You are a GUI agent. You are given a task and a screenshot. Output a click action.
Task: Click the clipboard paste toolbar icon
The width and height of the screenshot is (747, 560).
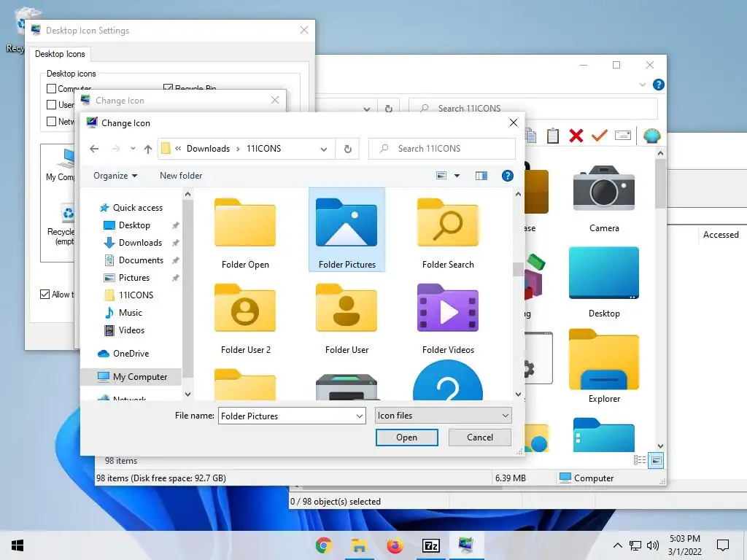point(553,136)
